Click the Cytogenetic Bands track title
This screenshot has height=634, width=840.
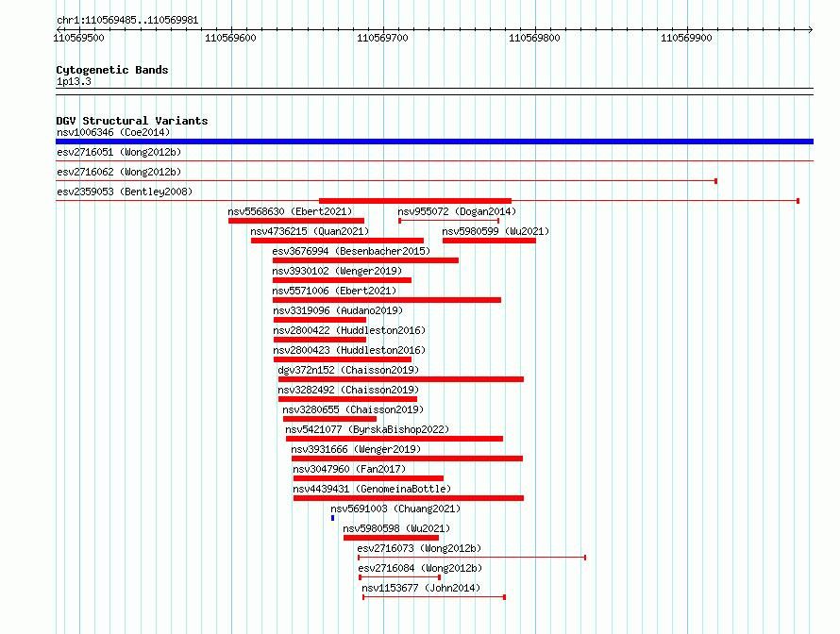[112, 70]
